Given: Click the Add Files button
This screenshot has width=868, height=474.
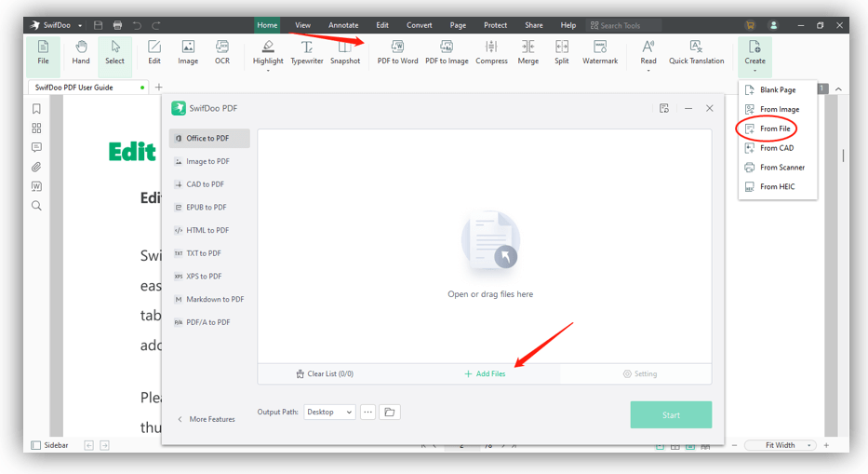Looking at the screenshot, I should (485, 373).
